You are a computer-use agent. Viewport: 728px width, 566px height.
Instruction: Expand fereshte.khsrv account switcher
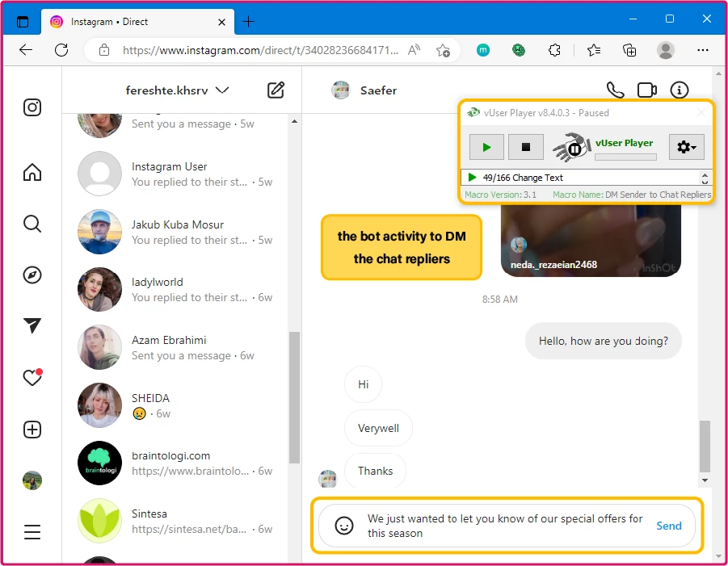click(x=178, y=90)
